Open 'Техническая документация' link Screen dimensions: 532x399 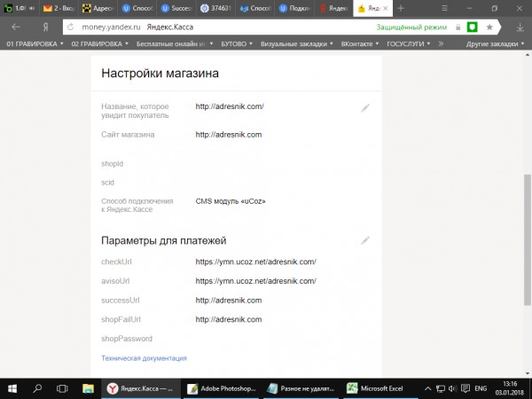click(x=144, y=358)
